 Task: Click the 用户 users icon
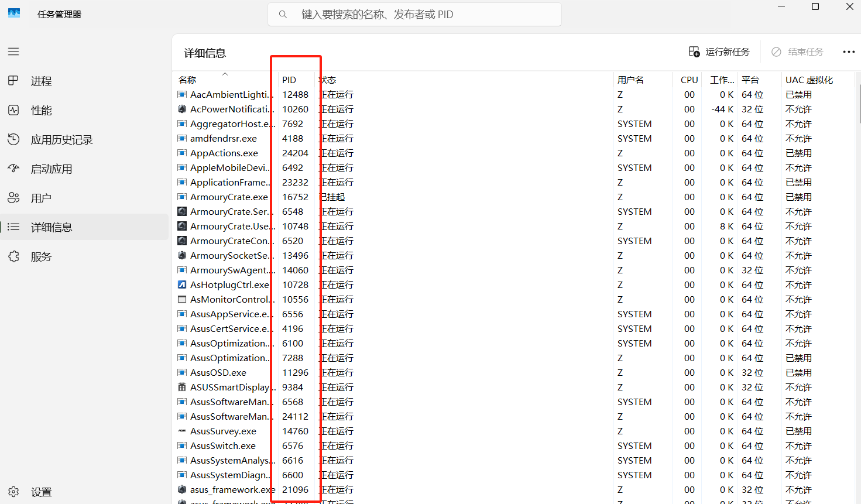[13, 198]
